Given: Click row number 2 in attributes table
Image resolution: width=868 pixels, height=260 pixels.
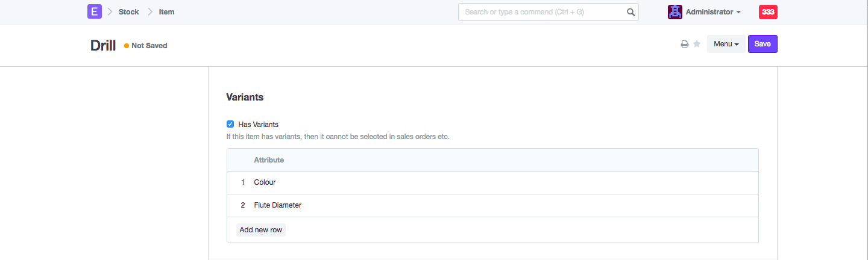Looking at the screenshot, I should coord(243,205).
